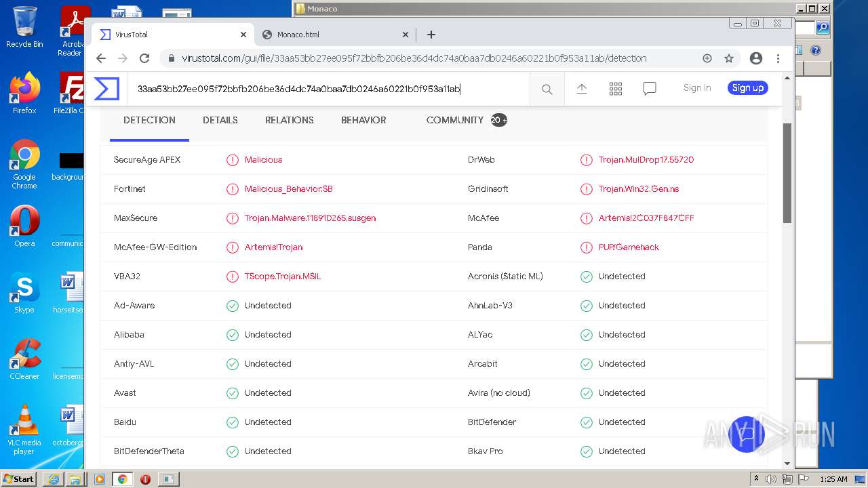
Task: Click the taskbar clock showing 1:25 AM
Action: pos(833,479)
